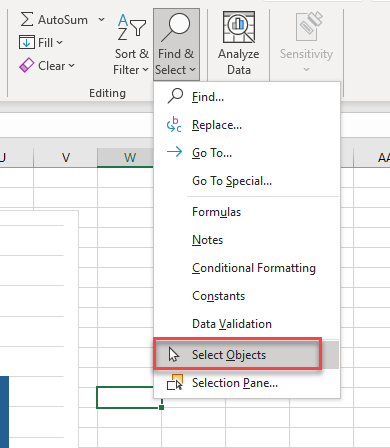The height and width of the screenshot is (448, 390).
Task: Click the blue arrow Go To icon
Action: tap(174, 152)
